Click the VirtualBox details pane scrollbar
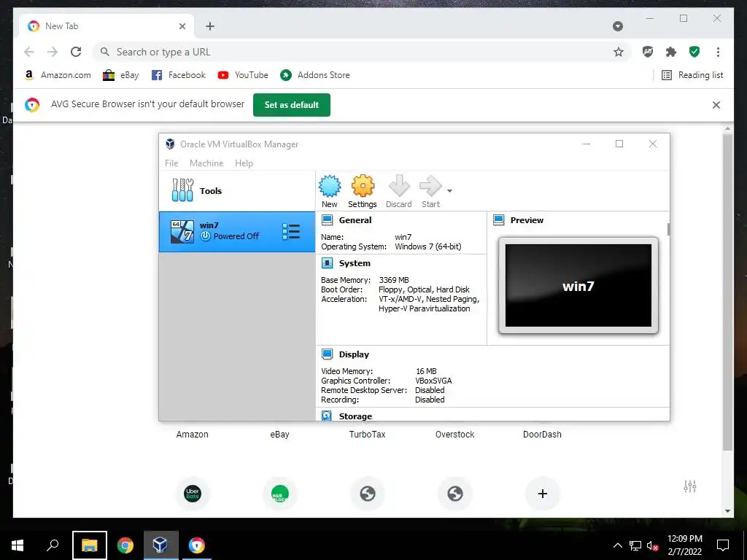747x560 pixels. pyautogui.click(x=668, y=229)
